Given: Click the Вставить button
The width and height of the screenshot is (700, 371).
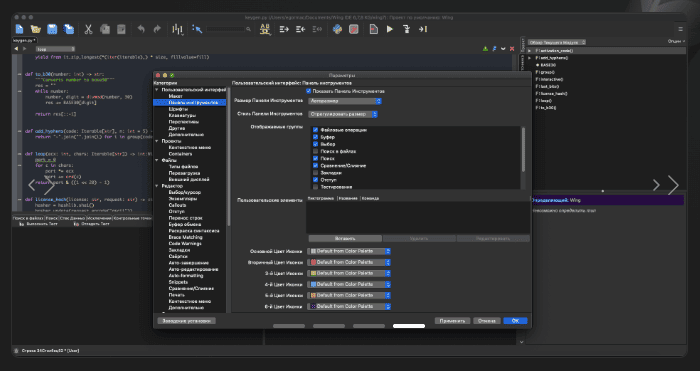Looking at the screenshot, I should coord(345,239).
